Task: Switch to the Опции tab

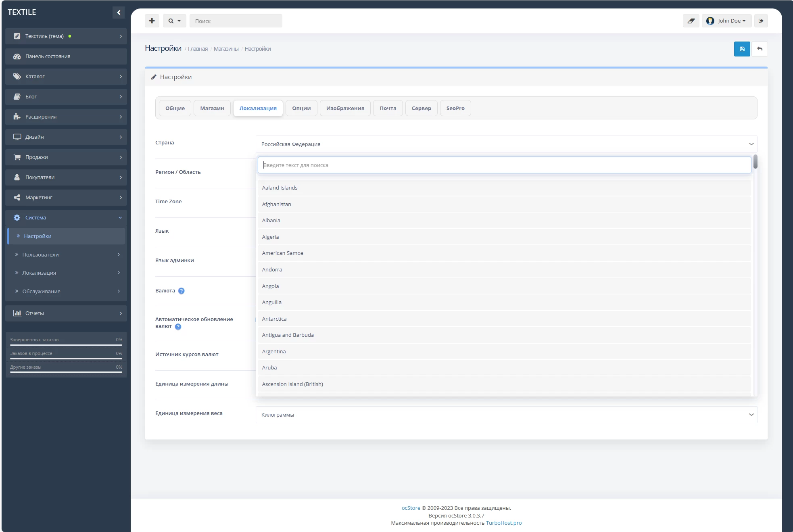Action: click(x=301, y=108)
